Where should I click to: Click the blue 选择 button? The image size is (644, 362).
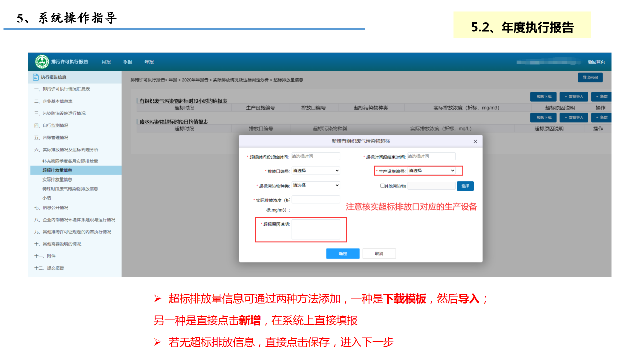[465, 186]
